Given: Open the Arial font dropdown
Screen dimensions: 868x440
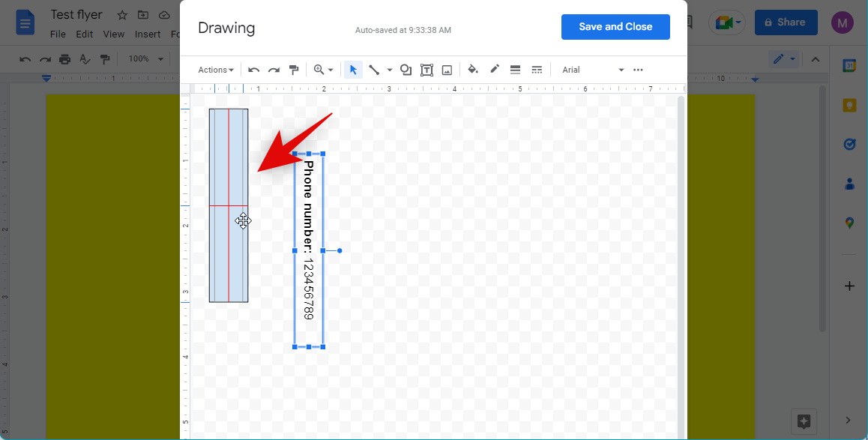Looking at the screenshot, I should coord(592,70).
